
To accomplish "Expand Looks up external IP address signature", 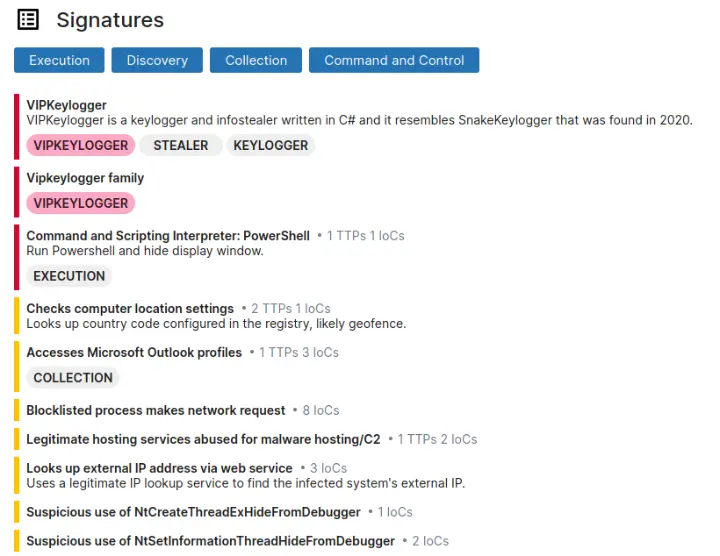I will [159, 468].
